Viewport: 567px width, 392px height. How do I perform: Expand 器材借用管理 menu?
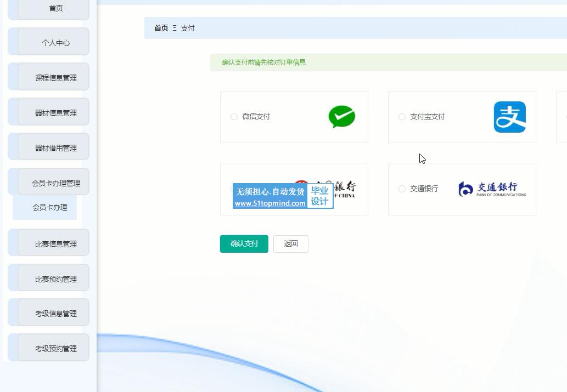48,147
